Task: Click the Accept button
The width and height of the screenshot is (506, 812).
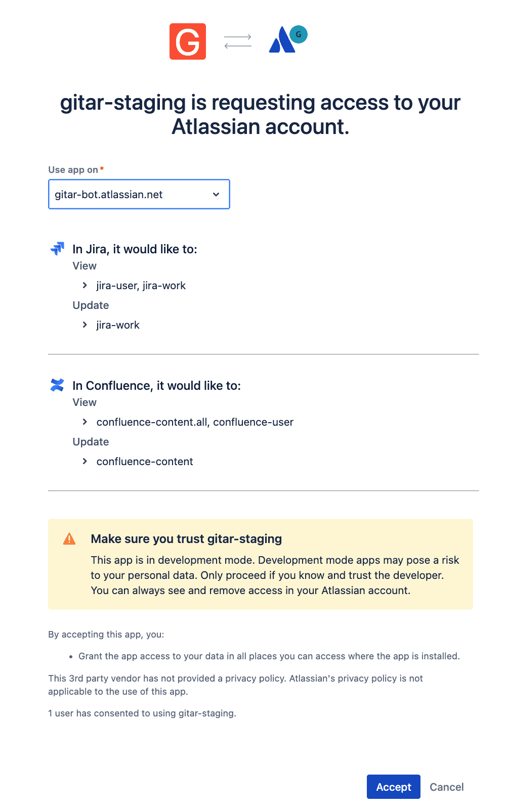Action: [x=393, y=787]
